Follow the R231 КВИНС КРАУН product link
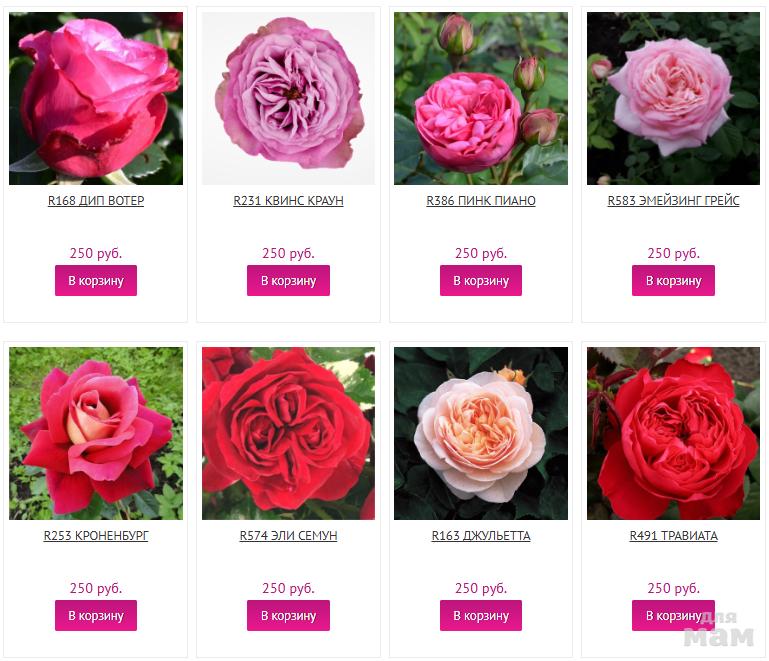Image resolution: width=769 pixels, height=661 pixels. pos(288,201)
